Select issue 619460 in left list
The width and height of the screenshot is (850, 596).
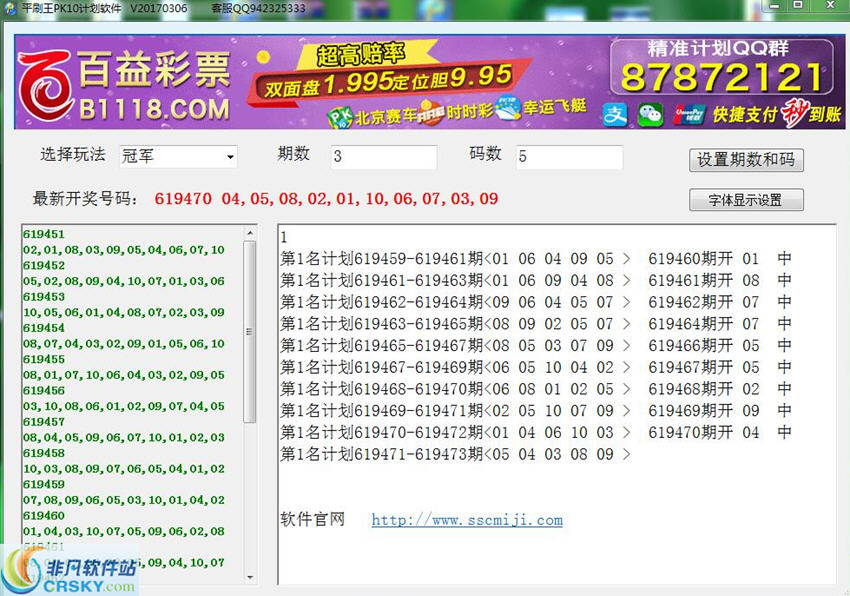tap(43, 516)
